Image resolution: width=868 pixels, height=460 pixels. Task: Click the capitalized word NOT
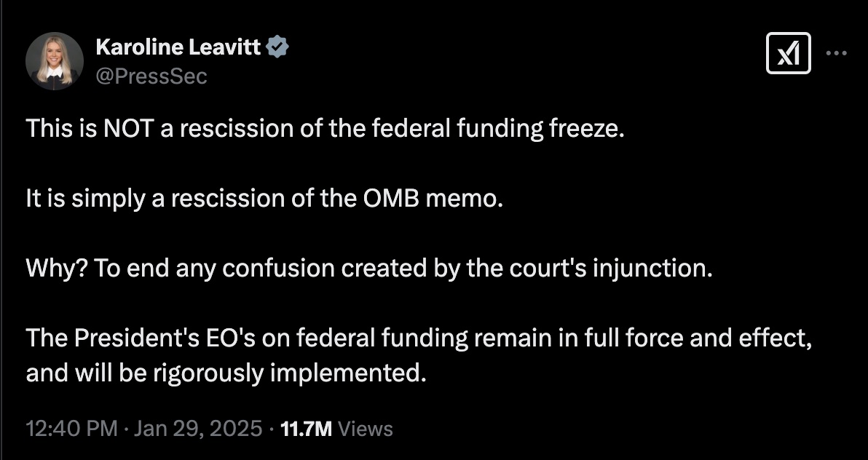(127, 129)
